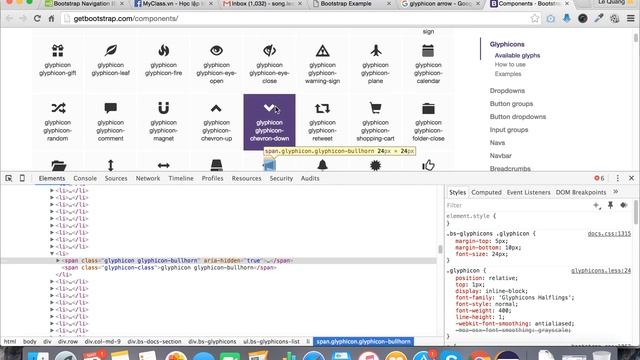640x360 pixels.
Task: Expand the last visible li node
Action: [x=52, y=331]
